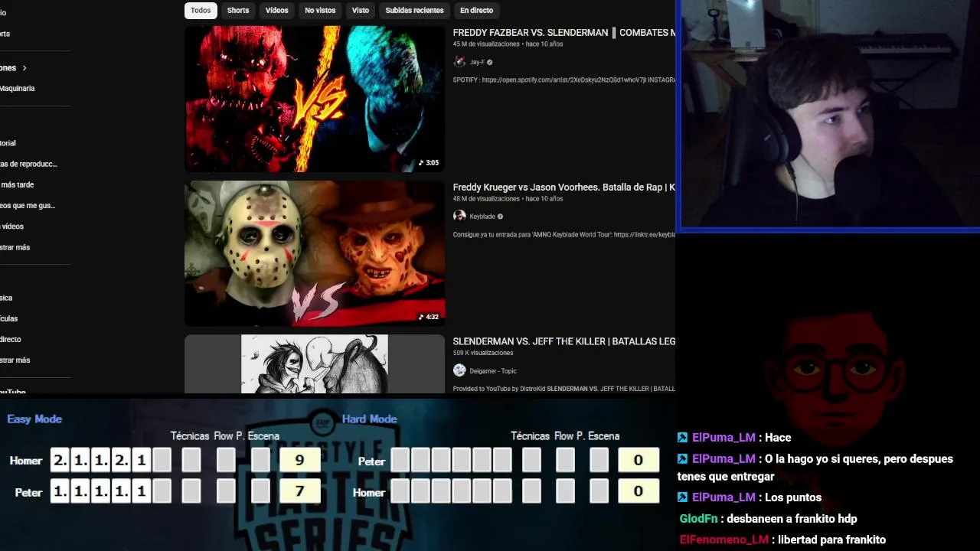980x551 pixels.
Task: Click the Jay-F channel avatar
Action: pyautogui.click(x=459, y=62)
